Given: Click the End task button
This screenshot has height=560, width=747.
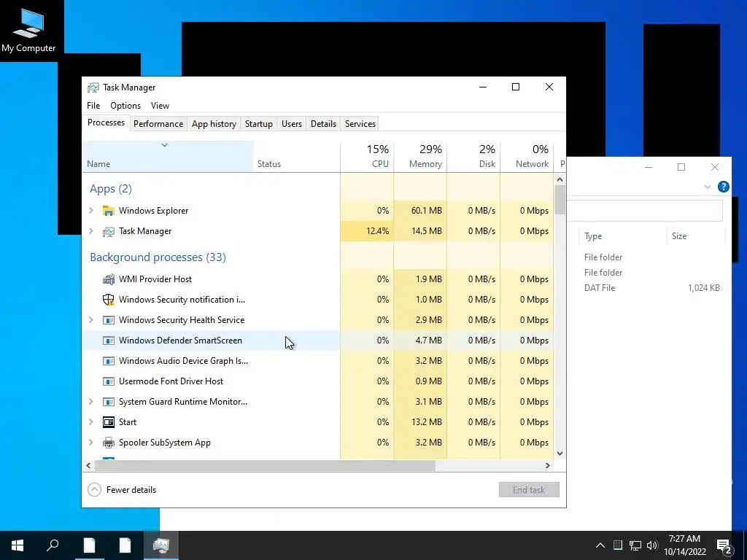Looking at the screenshot, I should (x=529, y=490).
